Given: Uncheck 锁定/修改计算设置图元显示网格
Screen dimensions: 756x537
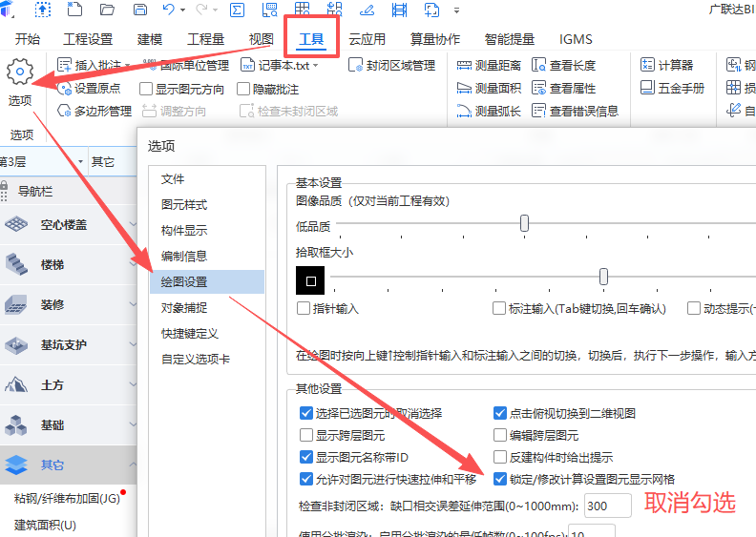Looking at the screenshot, I should (500, 479).
